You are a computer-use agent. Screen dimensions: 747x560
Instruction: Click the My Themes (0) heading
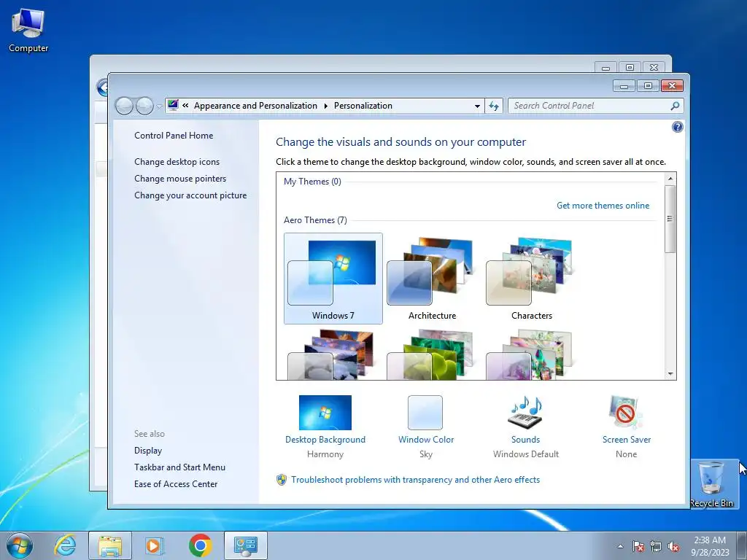point(312,182)
